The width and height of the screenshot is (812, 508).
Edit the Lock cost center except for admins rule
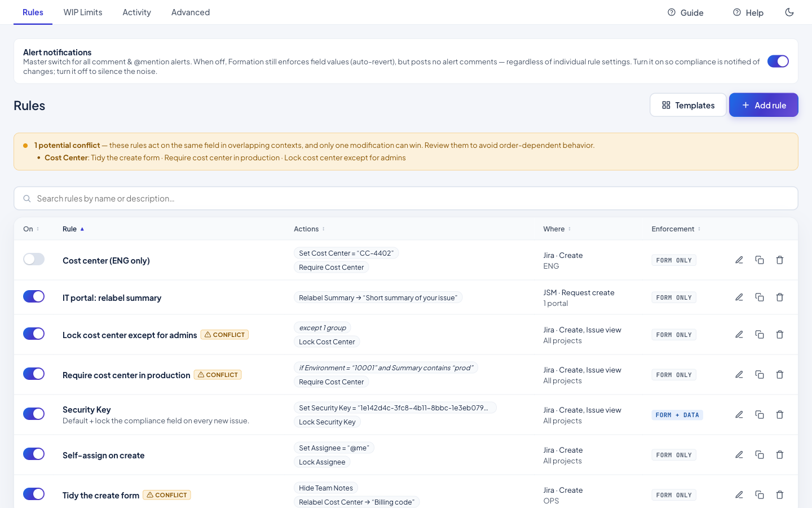click(x=739, y=335)
